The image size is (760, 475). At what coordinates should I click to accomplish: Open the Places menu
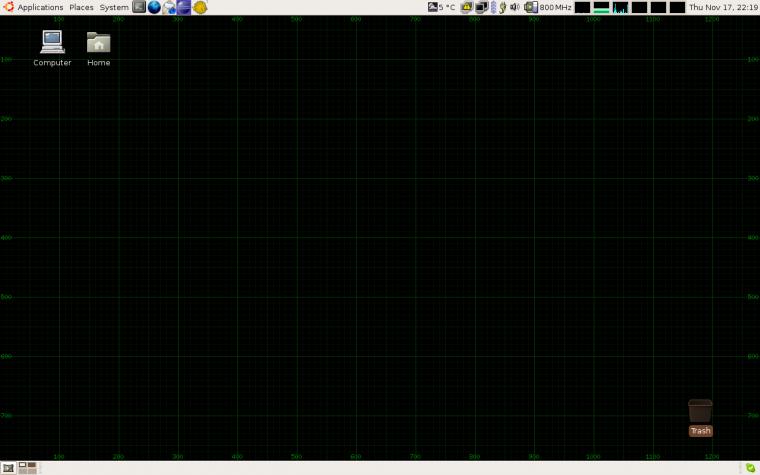[81, 7]
